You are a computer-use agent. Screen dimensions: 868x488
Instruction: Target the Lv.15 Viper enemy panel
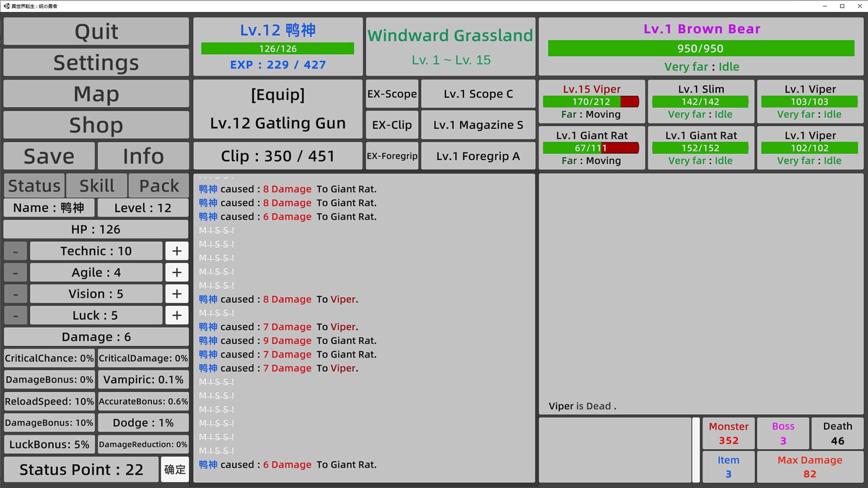(591, 102)
